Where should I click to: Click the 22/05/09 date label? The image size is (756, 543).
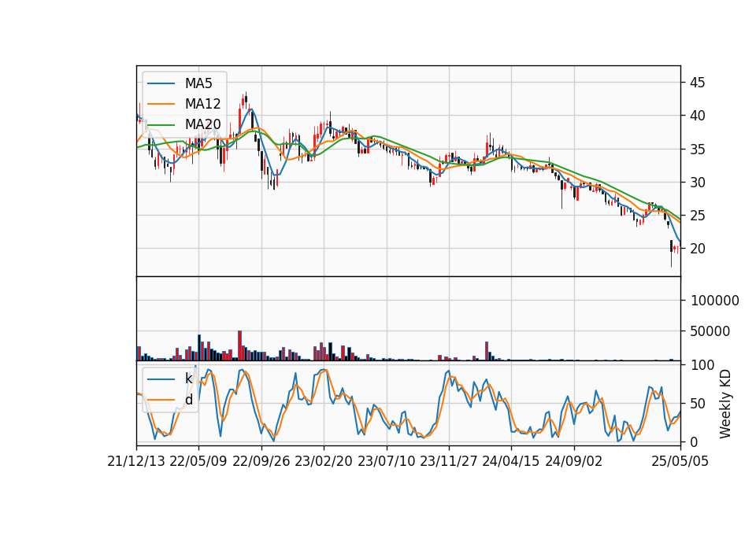click(198, 462)
